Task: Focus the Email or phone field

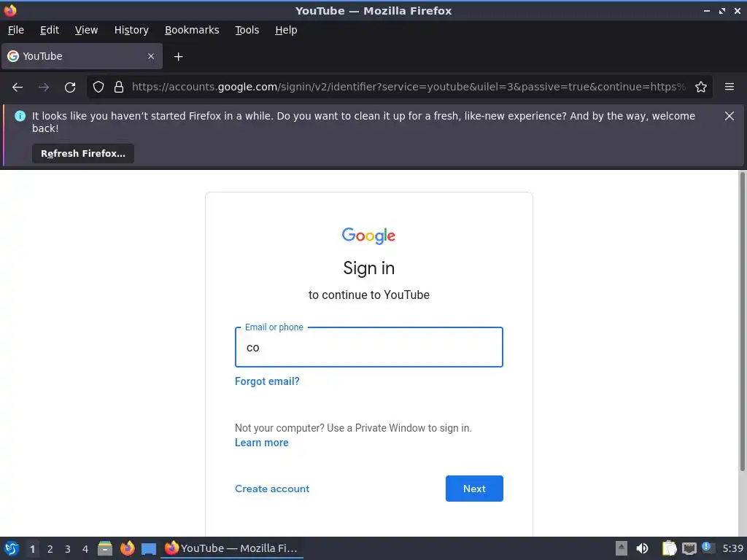Action: tap(368, 347)
